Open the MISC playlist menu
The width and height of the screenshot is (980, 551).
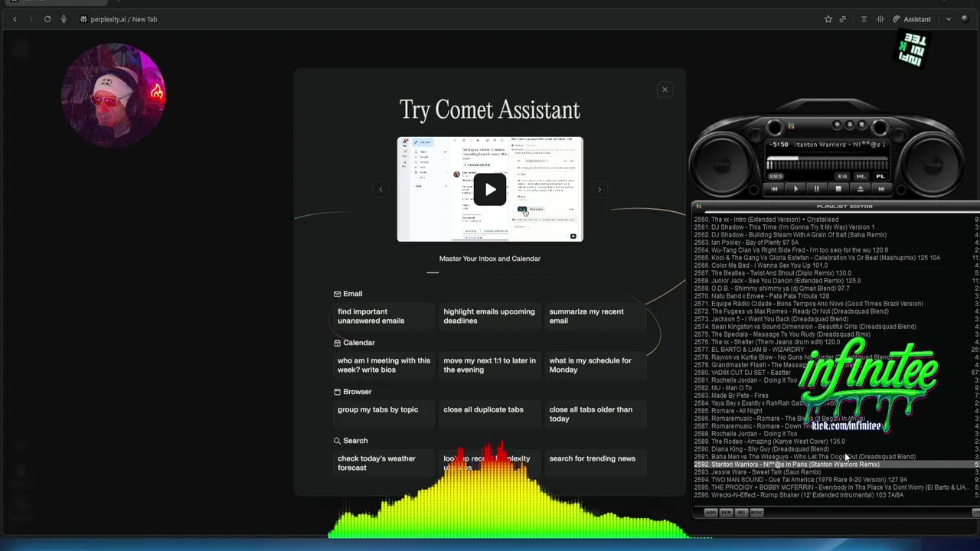[757, 513]
